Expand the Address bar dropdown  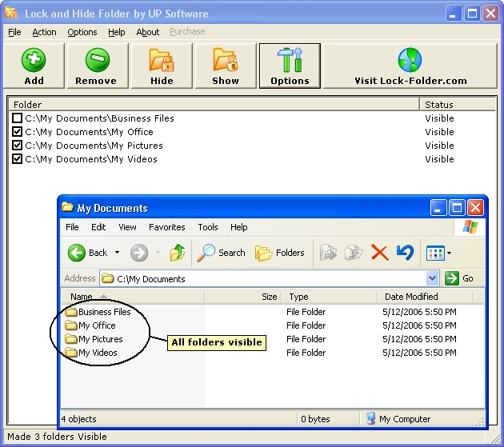432,278
